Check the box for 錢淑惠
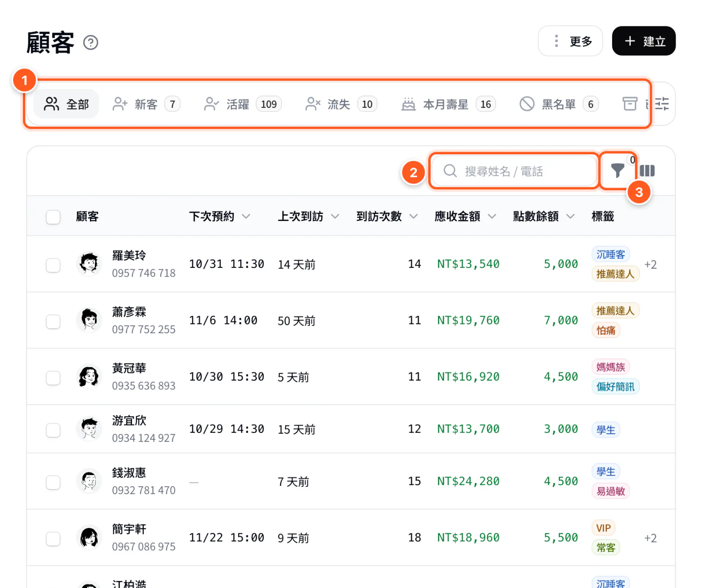Image resolution: width=702 pixels, height=588 pixels. 53,482
